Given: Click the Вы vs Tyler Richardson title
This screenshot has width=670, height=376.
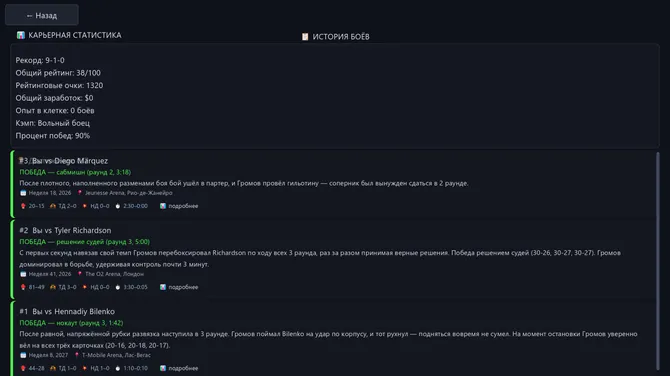Looking at the screenshot, I should pyautogui.click(x=72, y=230).
